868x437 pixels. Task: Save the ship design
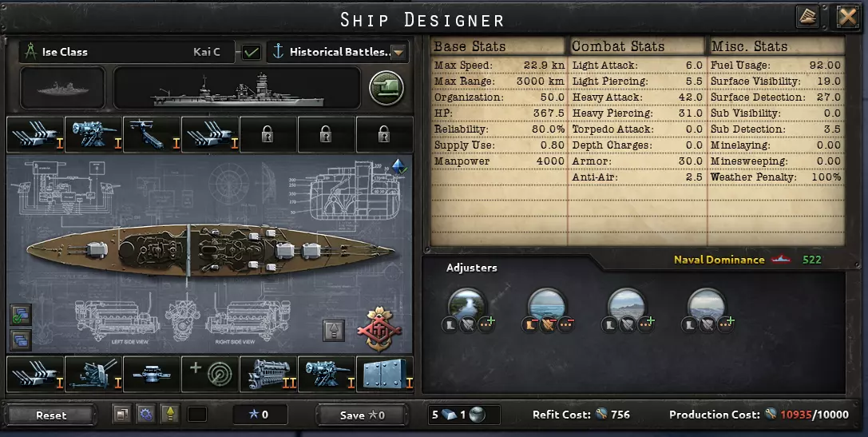[x=362, y=415]
